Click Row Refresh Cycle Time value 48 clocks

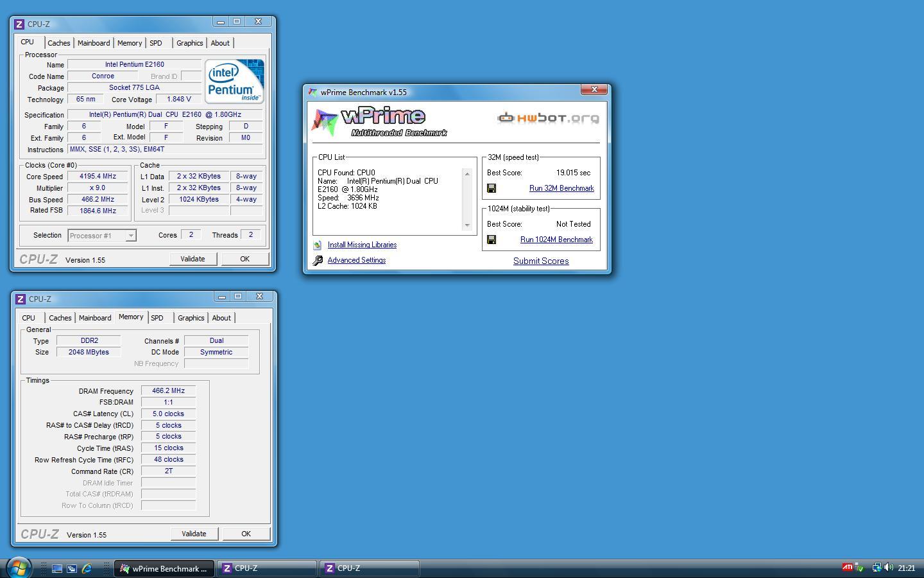168,459
